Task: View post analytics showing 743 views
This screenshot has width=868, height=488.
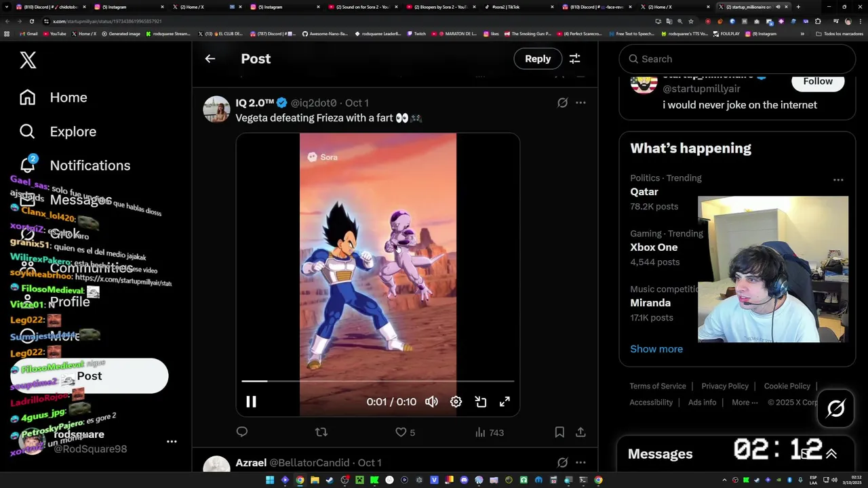Action: pyautogui.click(x=489, y=432)
